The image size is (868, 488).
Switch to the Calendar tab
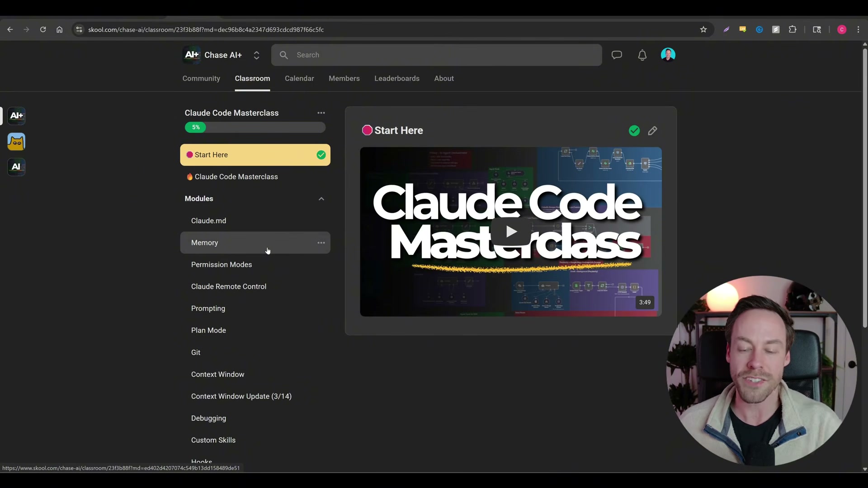[x=299, y=78]
